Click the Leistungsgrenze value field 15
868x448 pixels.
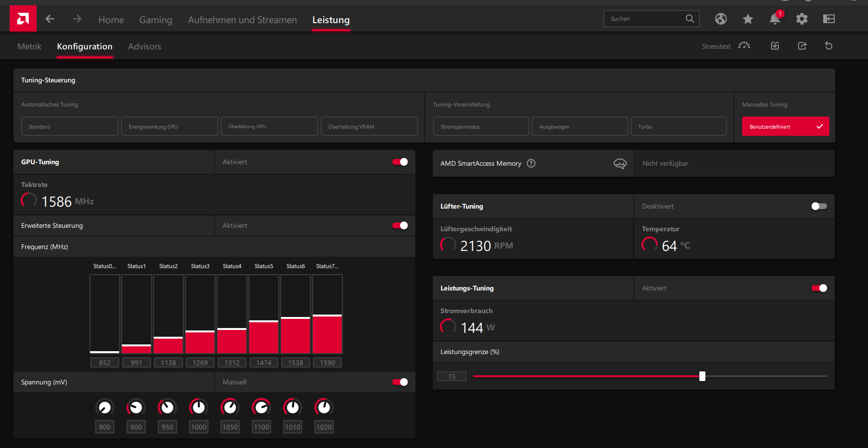tap(452, 376)
